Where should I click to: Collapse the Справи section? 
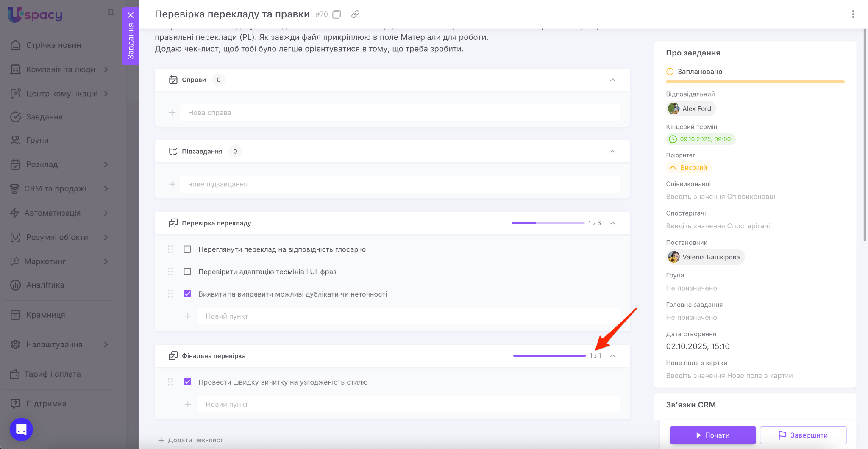612,80
